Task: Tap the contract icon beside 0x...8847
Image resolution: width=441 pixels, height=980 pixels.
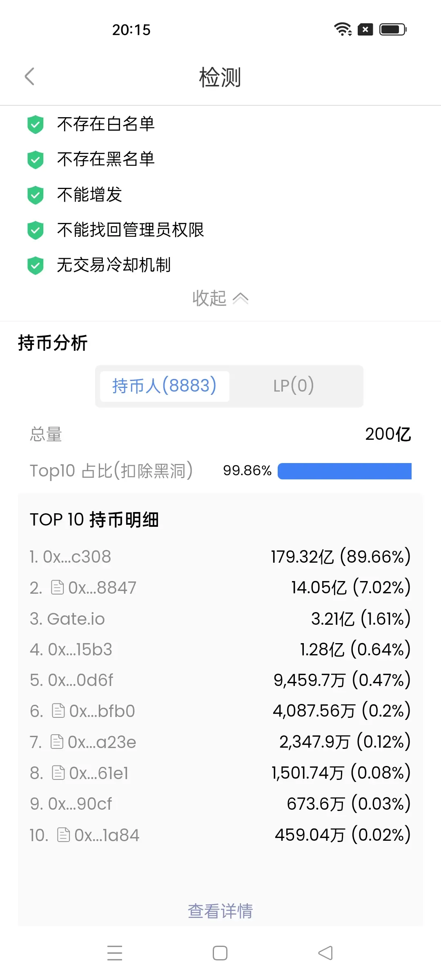Action: (57, 587)
